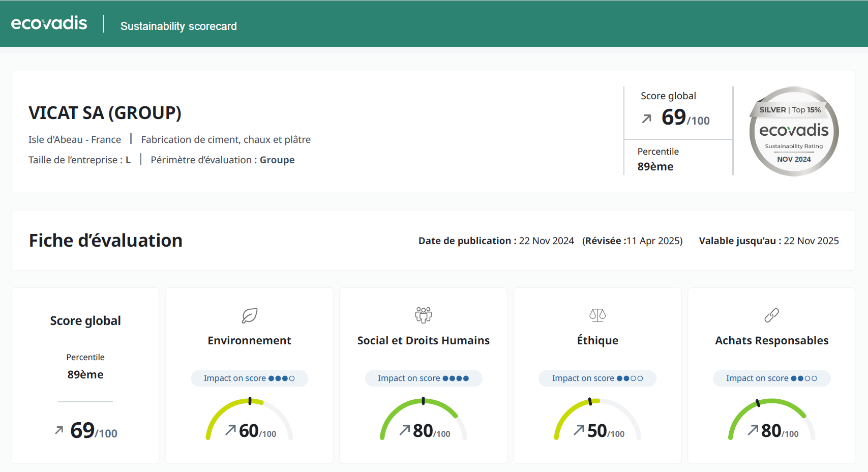The image size is (868, 472).
Task: Click Date de publication 22 Nov 2024
Action: pos(496,241)
